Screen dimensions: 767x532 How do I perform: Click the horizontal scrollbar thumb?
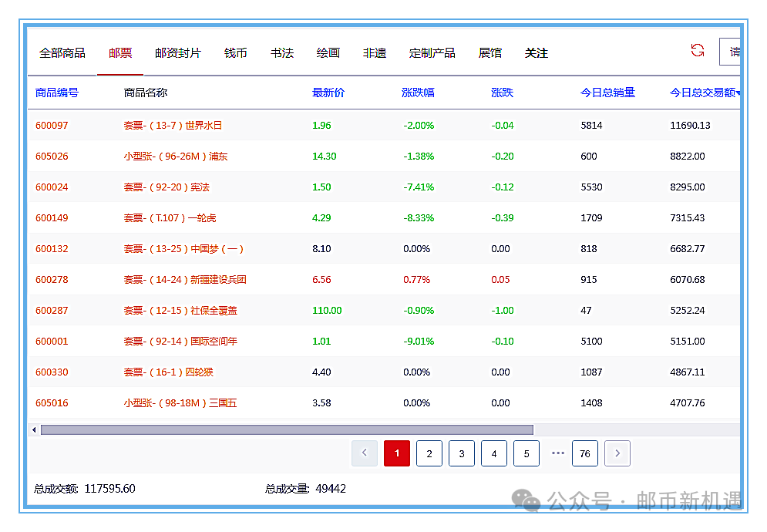click(x=287, y=429)
